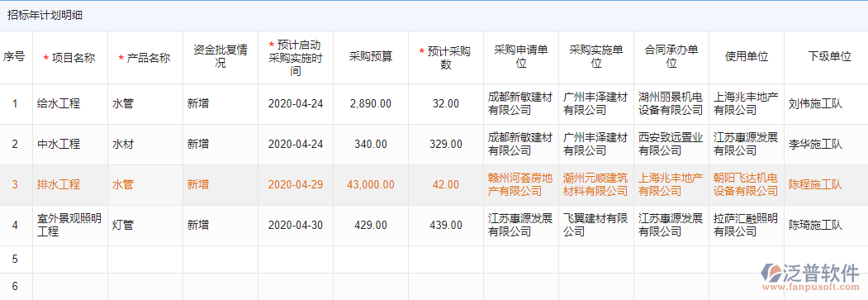Click 西安致远置业有限公司 cell
The image size is (868, 300).
(x=671, y=145)
